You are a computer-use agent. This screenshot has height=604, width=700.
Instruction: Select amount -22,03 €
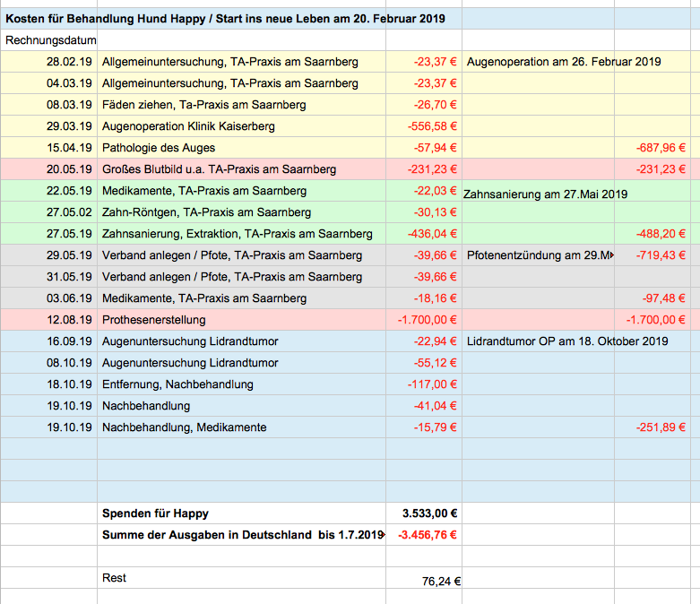pos(424,191)
